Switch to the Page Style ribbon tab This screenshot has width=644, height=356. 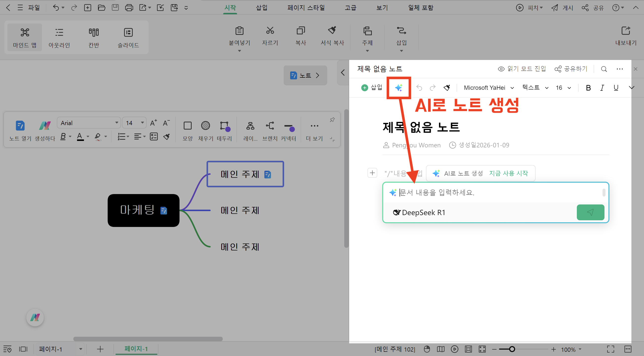306,8
